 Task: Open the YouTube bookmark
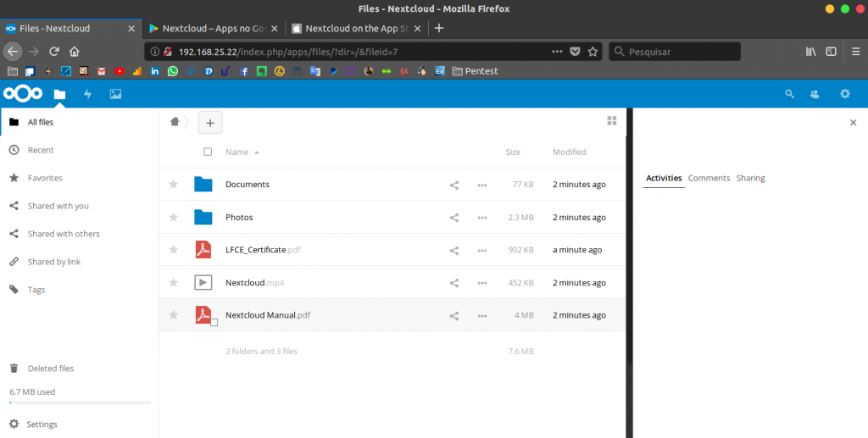pyautogui.click(x=119, y=71)
